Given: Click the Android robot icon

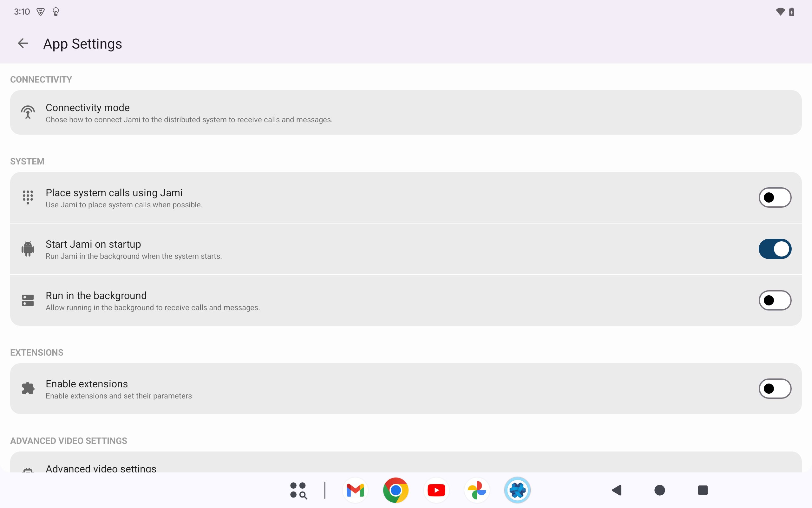Looking at the screenshot, I should pos(28,249).
